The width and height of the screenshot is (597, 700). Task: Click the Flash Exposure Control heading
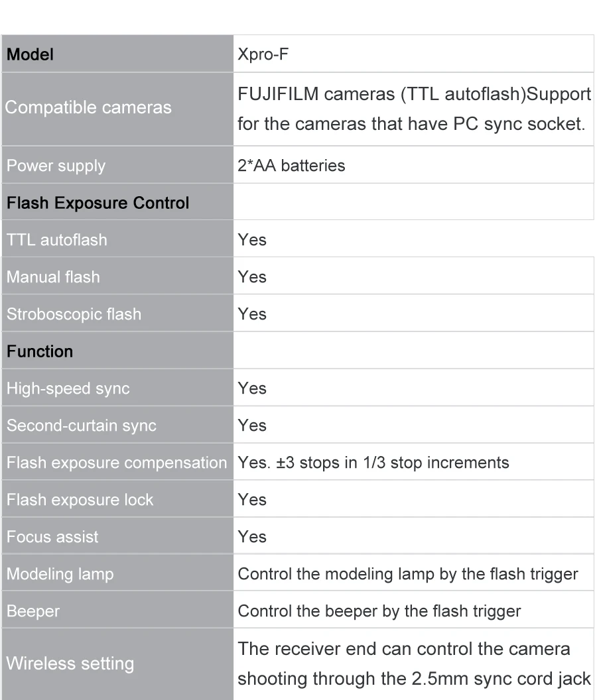click(98, 203)
